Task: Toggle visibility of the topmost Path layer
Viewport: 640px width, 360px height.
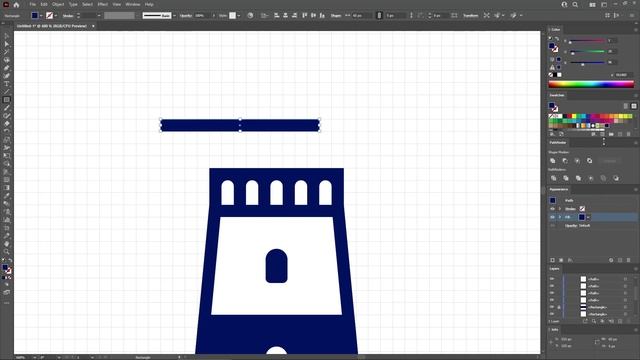Action: coord(552,279)
